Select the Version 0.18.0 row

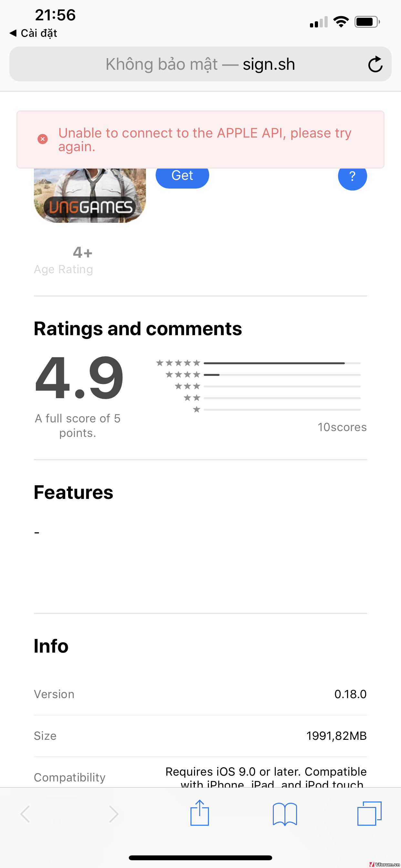(200, 694)
